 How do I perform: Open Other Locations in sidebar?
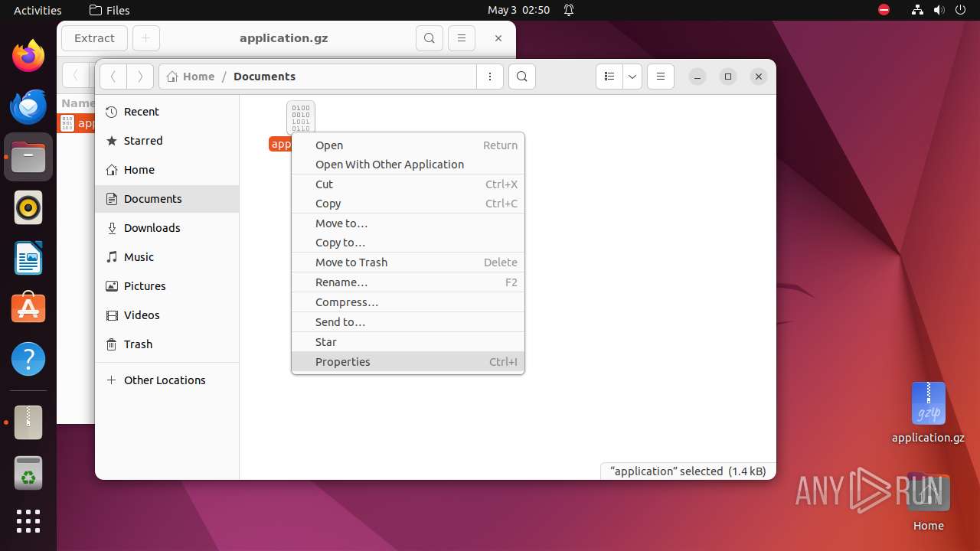coord(167,380)
